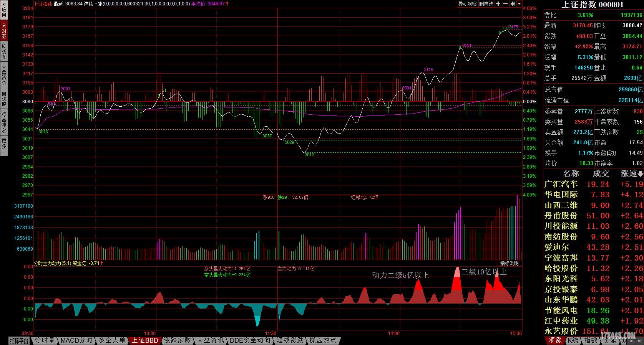Viewport: 644px width, 345px height.
Task: Open 自选股 in the left sidebar
Action: [x=4, y=99]
